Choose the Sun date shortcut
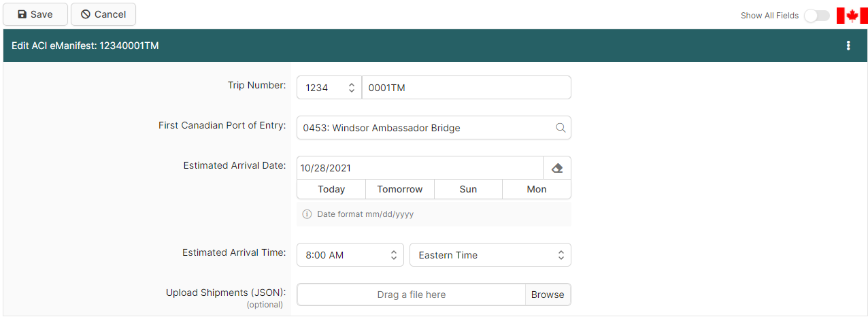This screenshot has width=868, height=319. 468,189
